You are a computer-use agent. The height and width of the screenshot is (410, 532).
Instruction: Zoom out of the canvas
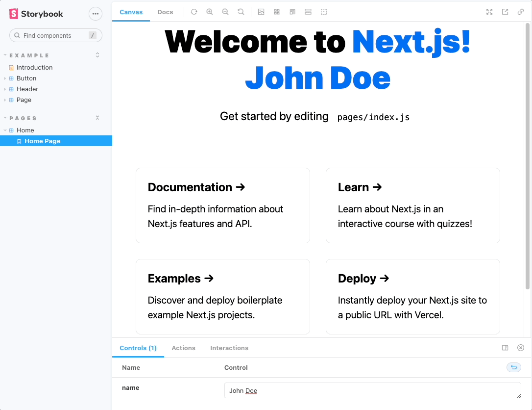(225, 12)
